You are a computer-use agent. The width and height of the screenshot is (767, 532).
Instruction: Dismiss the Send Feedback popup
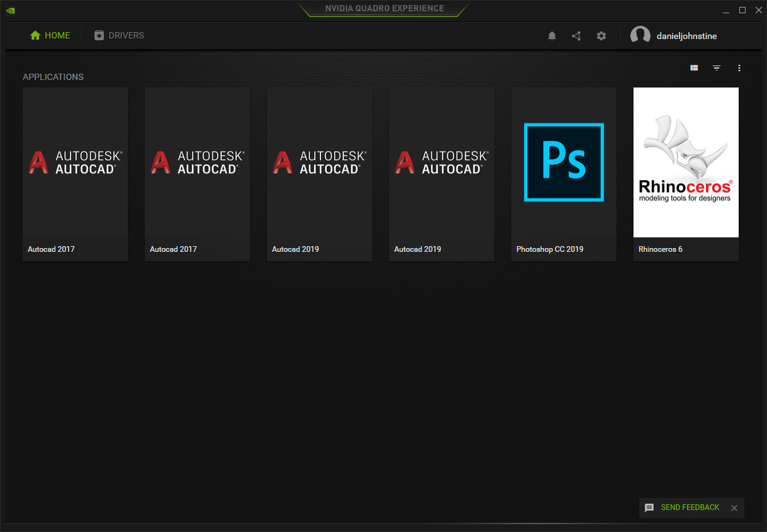734,508
